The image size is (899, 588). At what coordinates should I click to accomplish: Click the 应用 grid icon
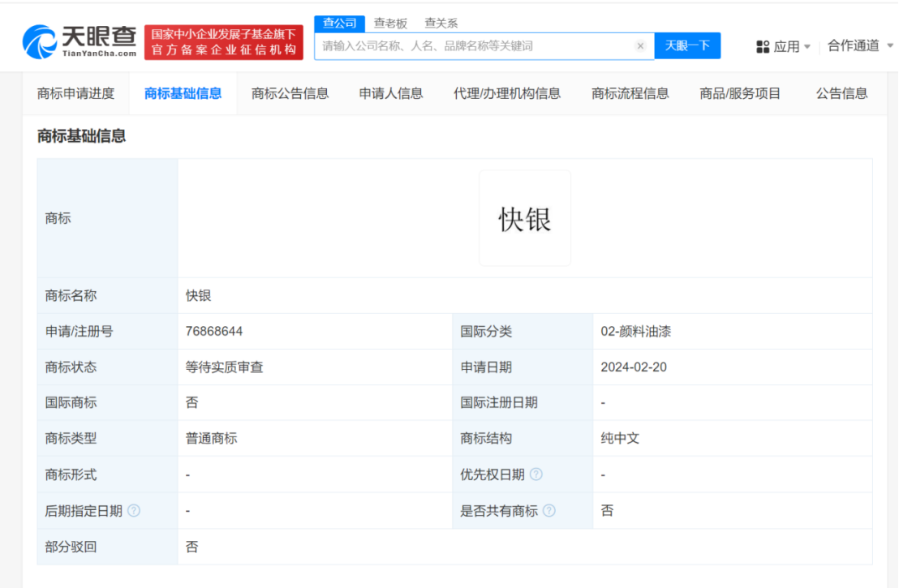click(763, 47)
